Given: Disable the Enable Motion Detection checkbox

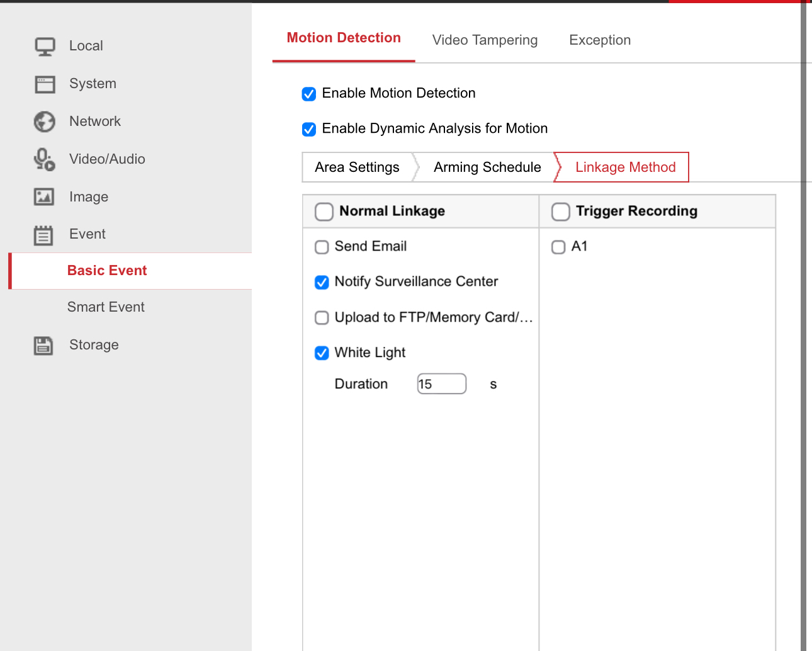Looking at the screenshot, I should [309, 94].
